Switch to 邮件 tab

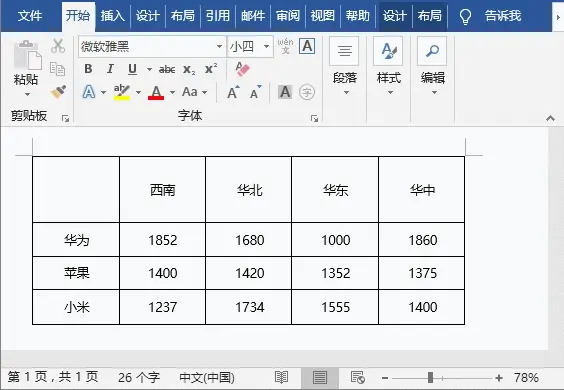click(x=253, y=16)
